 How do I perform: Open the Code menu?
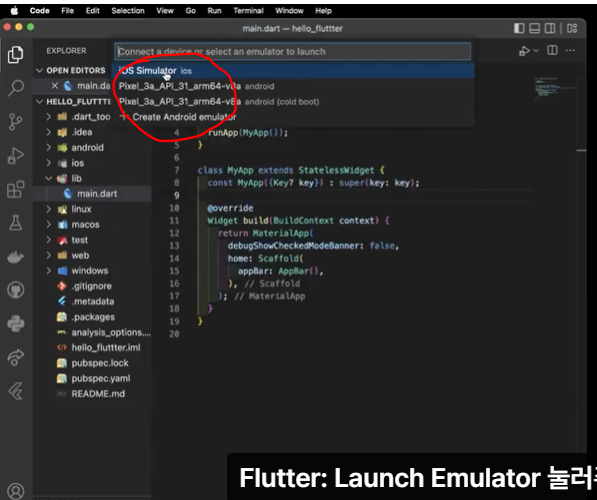click(x=40, y=11)
